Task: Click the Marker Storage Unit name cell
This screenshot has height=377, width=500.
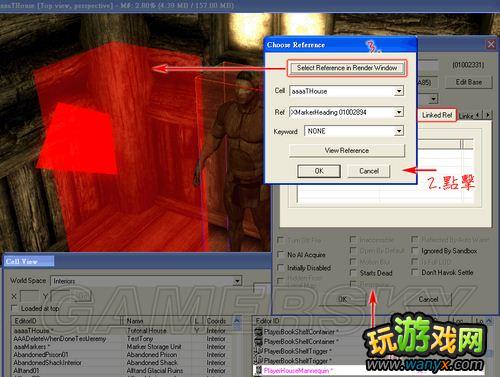Action: tap(154, 347)
